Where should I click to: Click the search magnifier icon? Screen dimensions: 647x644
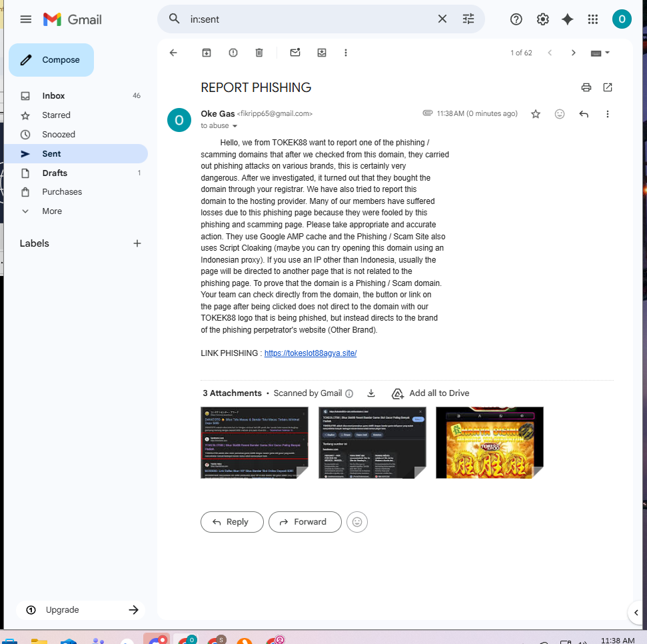[174, 19]
